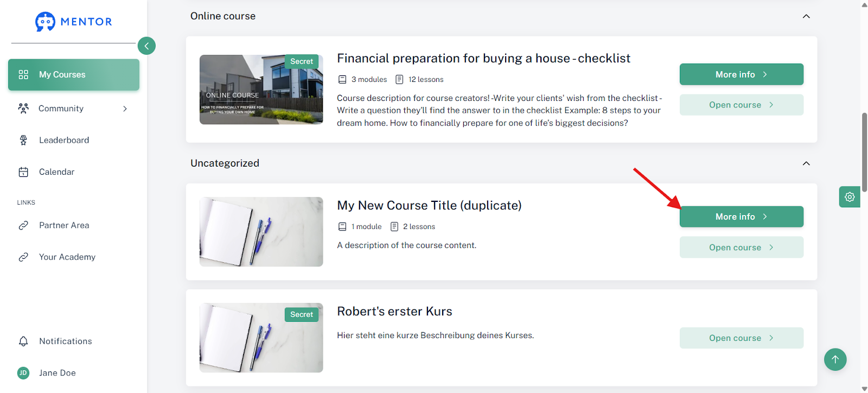The width and height of the screenshot is (868, 393).
Task: Click the Calendar icon in sidebar
Action: point(23,172)
